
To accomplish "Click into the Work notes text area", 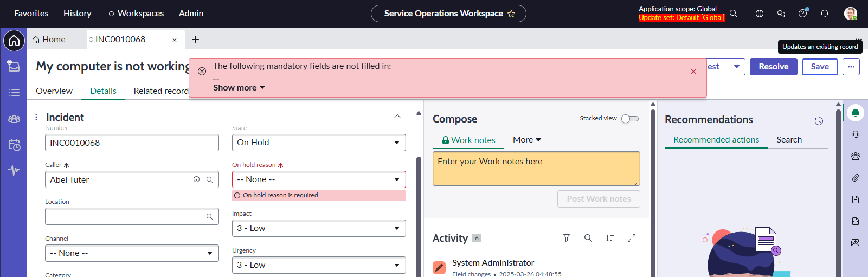I will (536, 169).
